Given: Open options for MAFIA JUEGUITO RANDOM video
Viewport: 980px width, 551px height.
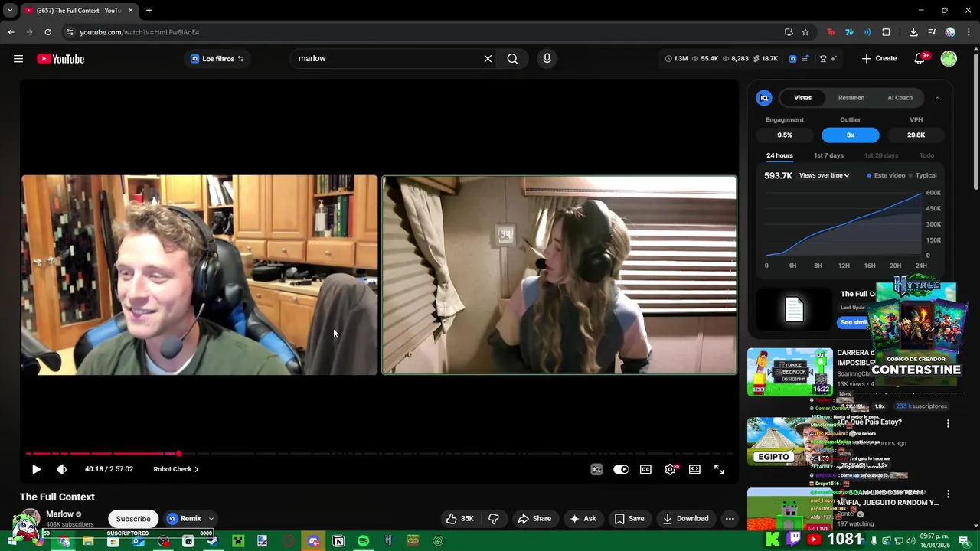Looking at the screenshot, I should pyautogui.click(x=948, y=494).
